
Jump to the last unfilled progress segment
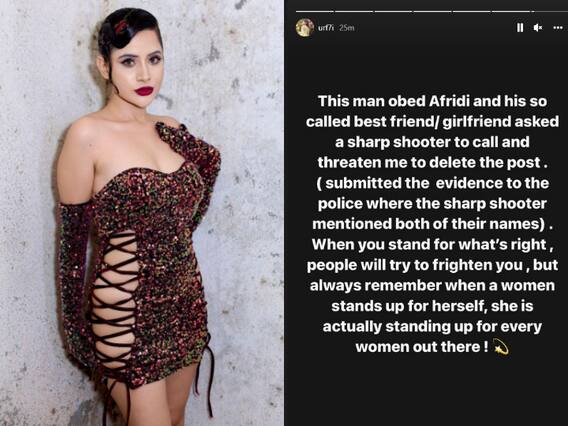tap(550, 11)
